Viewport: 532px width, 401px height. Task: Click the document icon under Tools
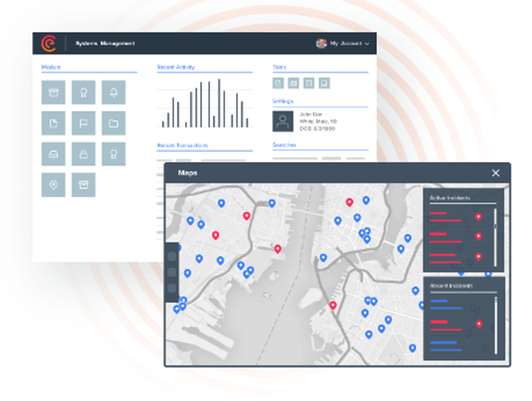coord(278,83)
